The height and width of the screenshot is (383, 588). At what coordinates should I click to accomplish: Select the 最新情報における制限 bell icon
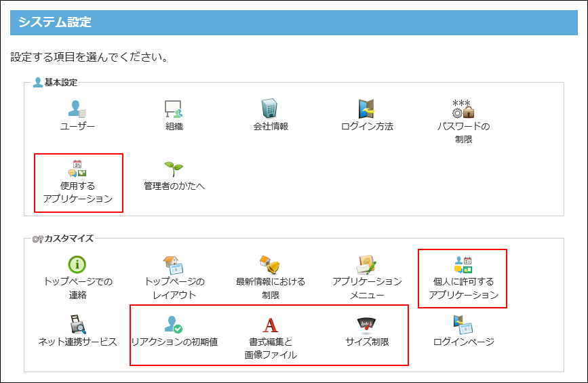pos(270,264)
